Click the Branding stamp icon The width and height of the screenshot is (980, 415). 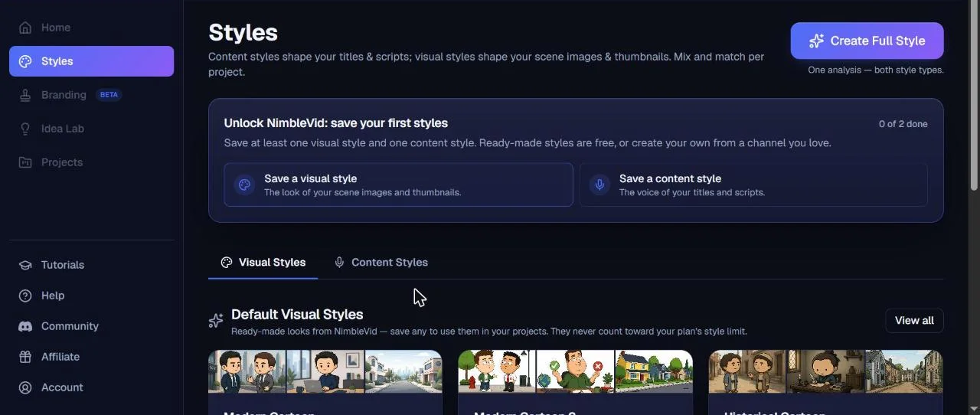coord(25,95)
